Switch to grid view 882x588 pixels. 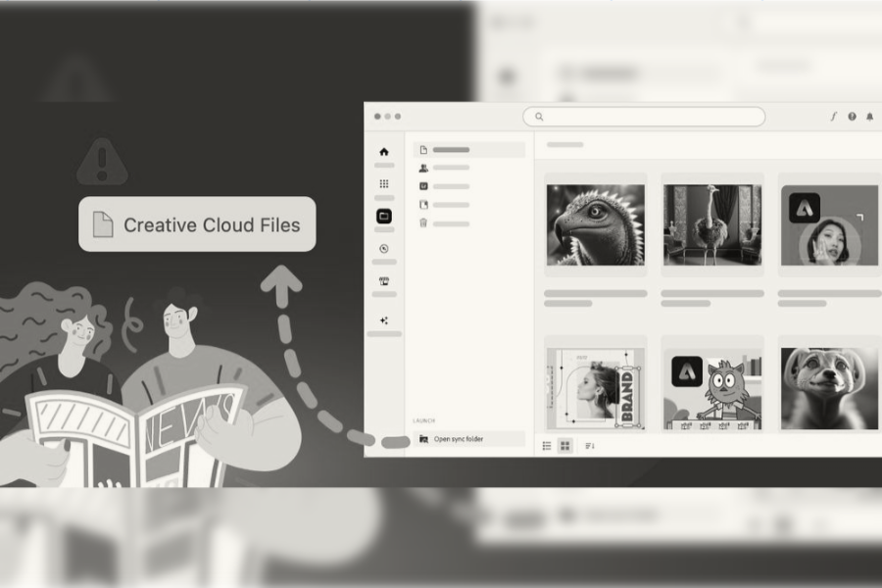coord(564,446)
